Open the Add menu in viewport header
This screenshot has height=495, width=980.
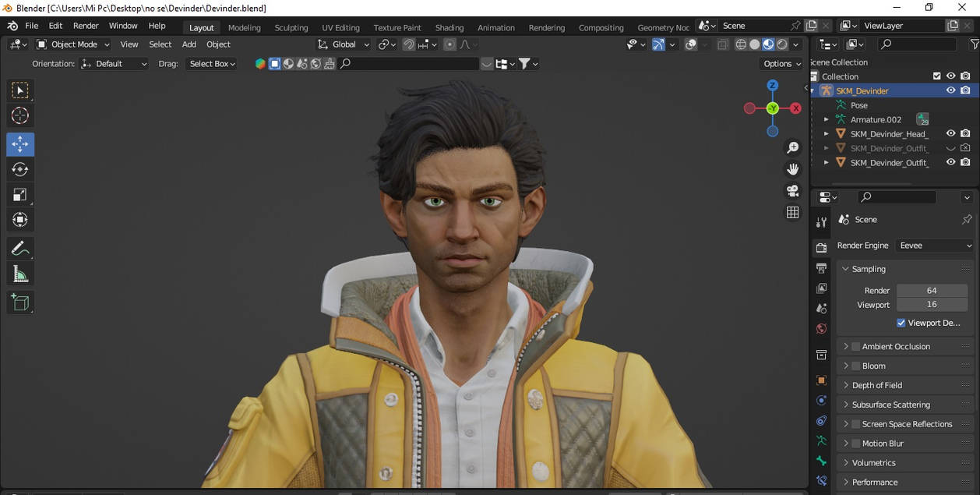point(189,44)
